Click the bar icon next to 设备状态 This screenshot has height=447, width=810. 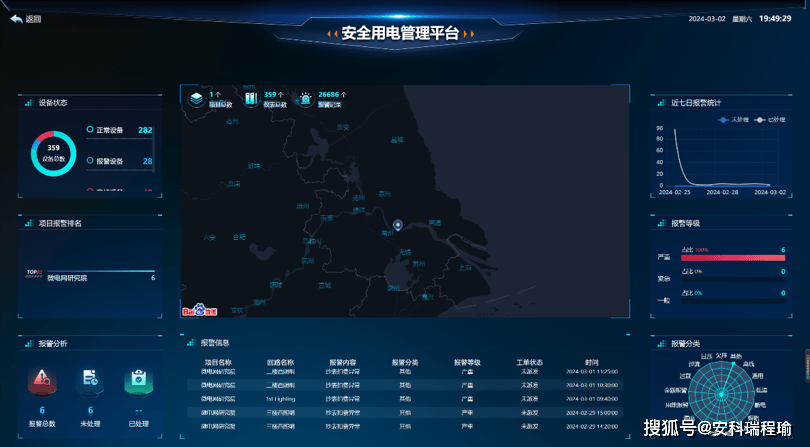pyautogui.click(x=29, y=103)
